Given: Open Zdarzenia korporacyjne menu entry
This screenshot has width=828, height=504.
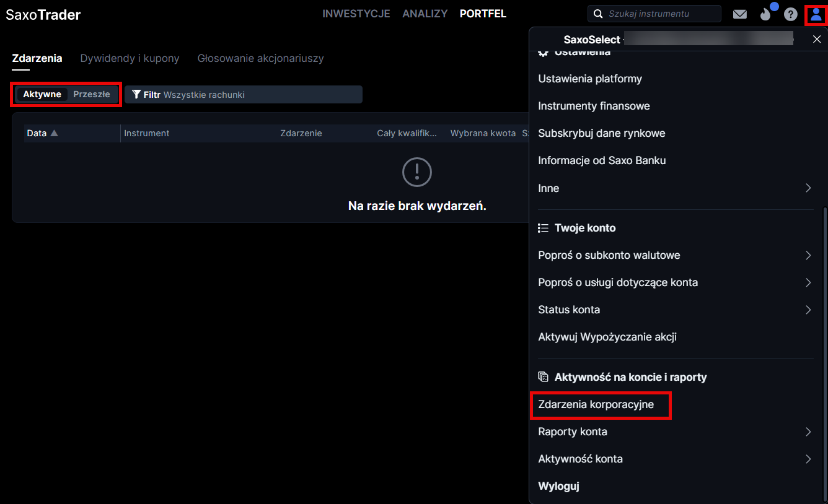Looking at the screenshot, I should pos(596,404).
